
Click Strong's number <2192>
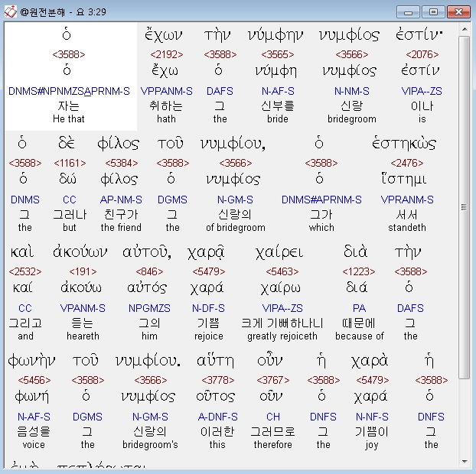(x=167, y=54)
